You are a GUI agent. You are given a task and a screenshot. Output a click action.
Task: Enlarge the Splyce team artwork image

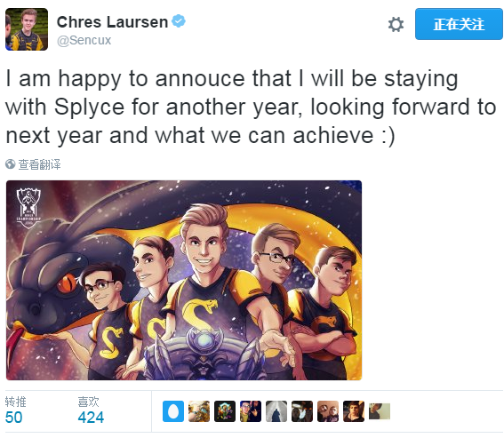tap(184, 280)
